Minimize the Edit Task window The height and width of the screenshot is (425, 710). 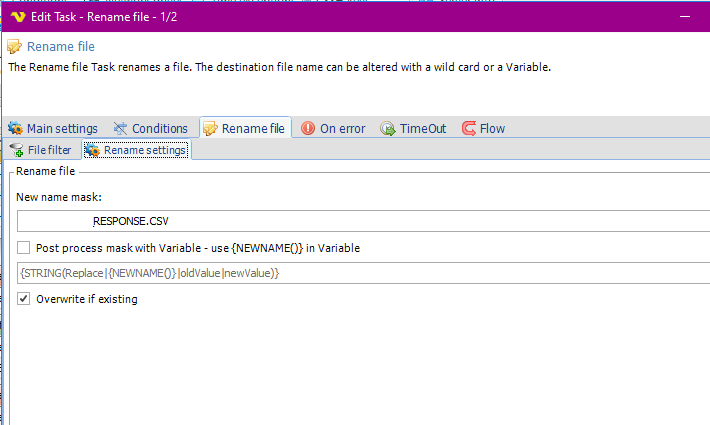[684, 14]
